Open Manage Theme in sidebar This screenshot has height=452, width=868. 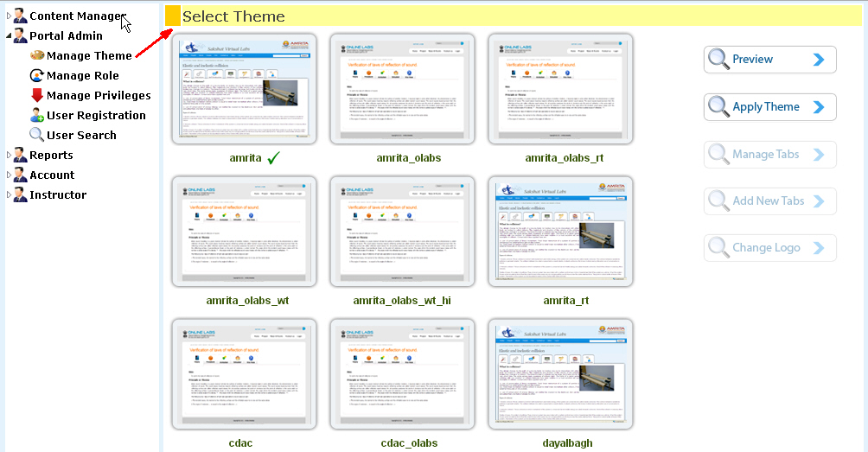tap(89, 55)
